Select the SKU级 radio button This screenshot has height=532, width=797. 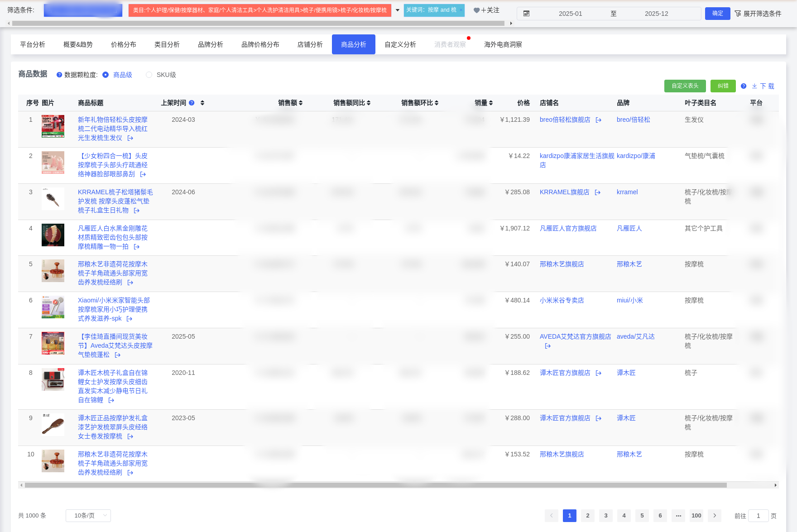[149, 75]
